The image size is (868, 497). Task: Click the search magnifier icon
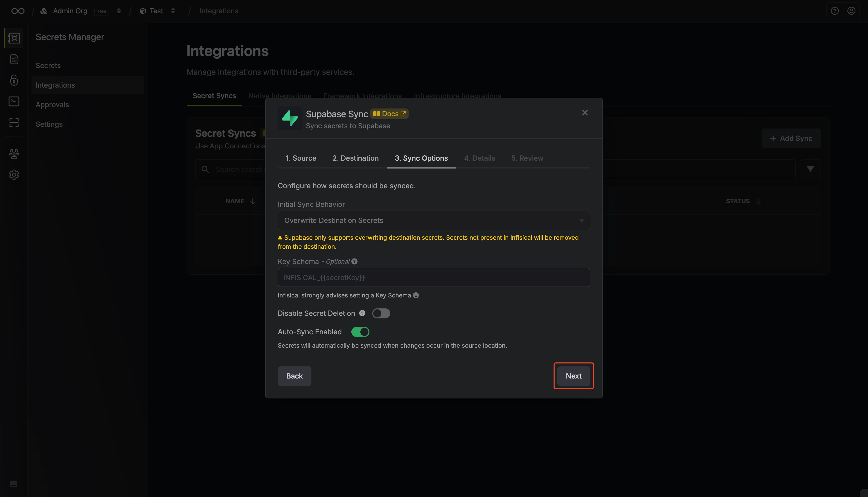[205, 169]
